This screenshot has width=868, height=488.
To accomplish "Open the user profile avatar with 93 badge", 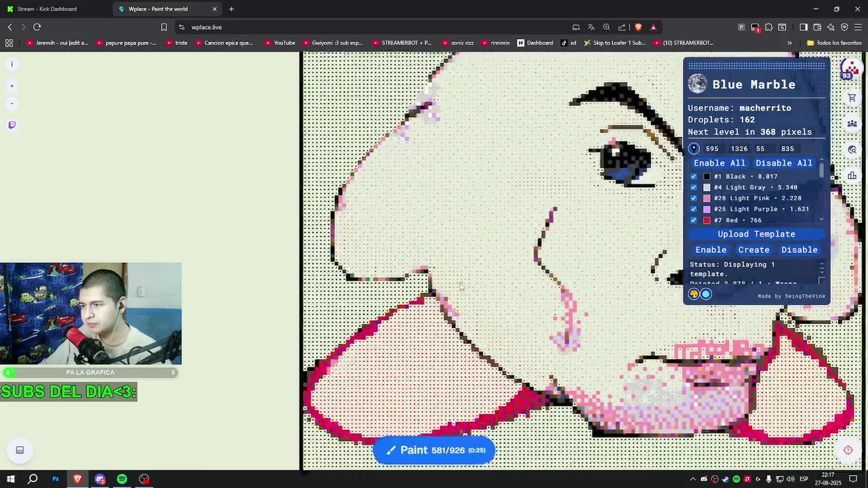I will [x=850, y=68].
